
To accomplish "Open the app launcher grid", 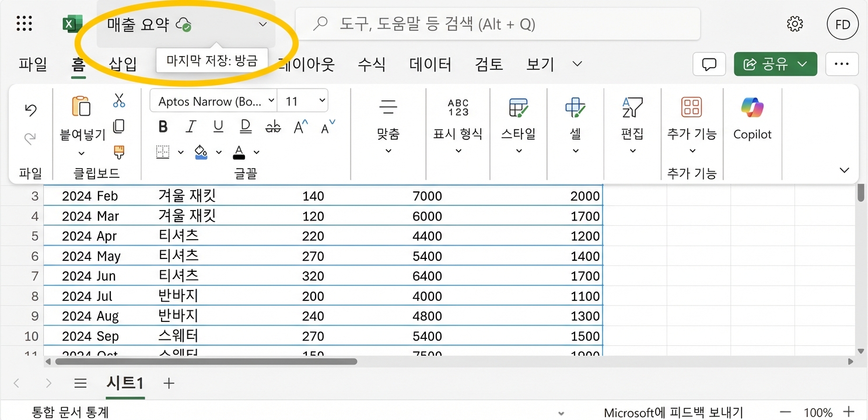I will [24, 24].
